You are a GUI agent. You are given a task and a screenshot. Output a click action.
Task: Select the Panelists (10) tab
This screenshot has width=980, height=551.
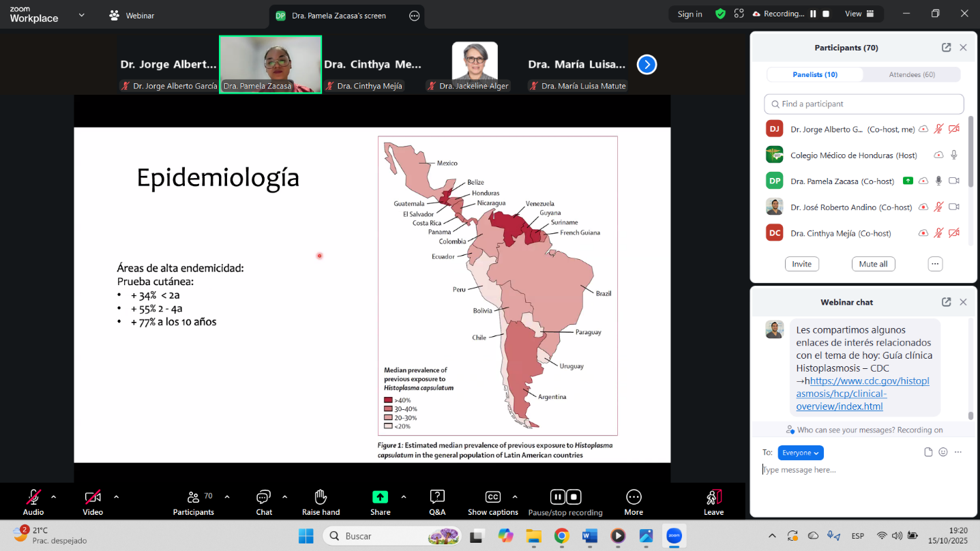(815, 74)
